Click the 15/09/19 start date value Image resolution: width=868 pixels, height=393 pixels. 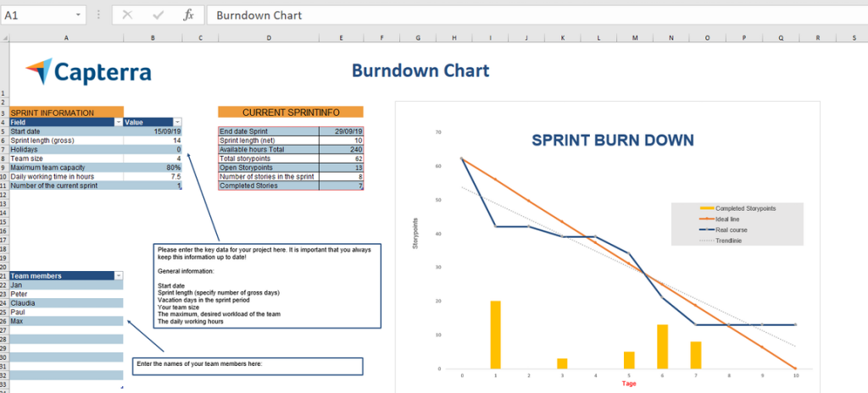point(153,132)
